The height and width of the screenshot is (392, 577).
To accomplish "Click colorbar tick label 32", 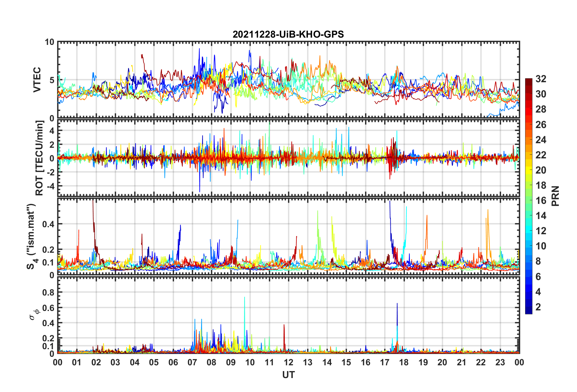I will tap(541, 79).
